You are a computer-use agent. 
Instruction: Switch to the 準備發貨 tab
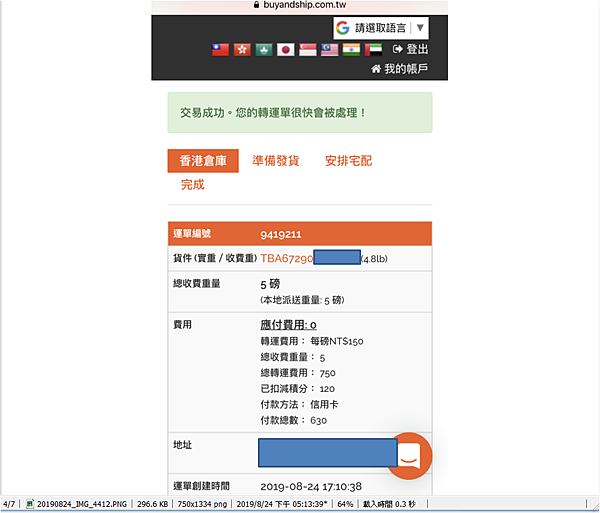(x=276, y=161)
